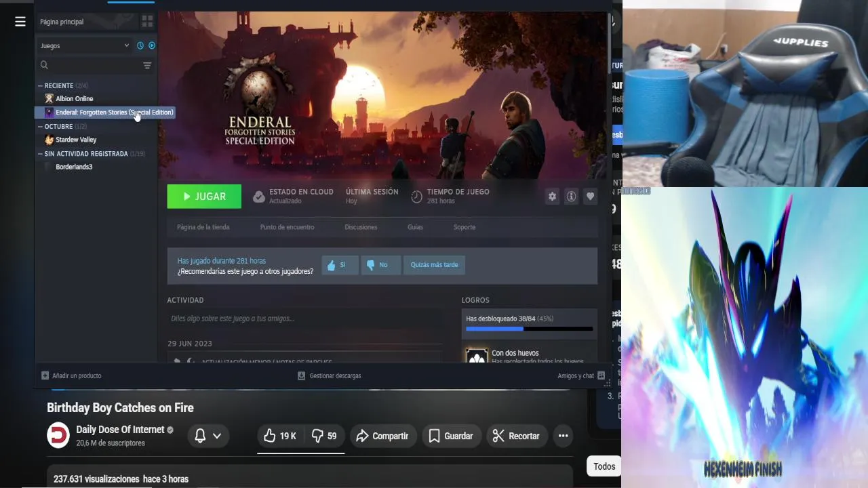Focus the library search field

95,65
